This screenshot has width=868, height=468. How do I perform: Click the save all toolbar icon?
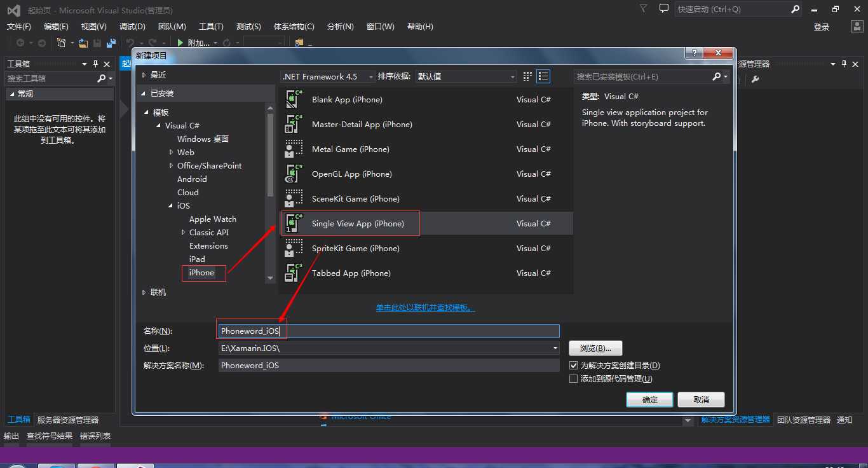(111, 43)
